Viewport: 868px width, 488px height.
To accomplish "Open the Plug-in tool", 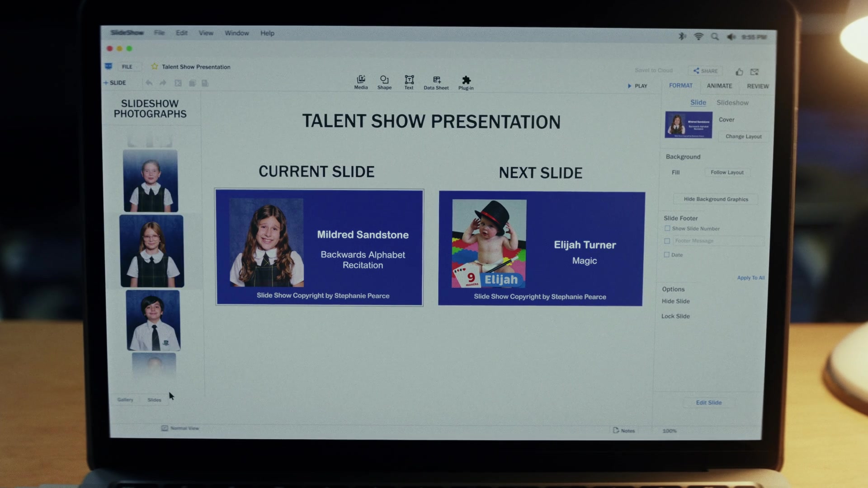I will coord(466,83).
